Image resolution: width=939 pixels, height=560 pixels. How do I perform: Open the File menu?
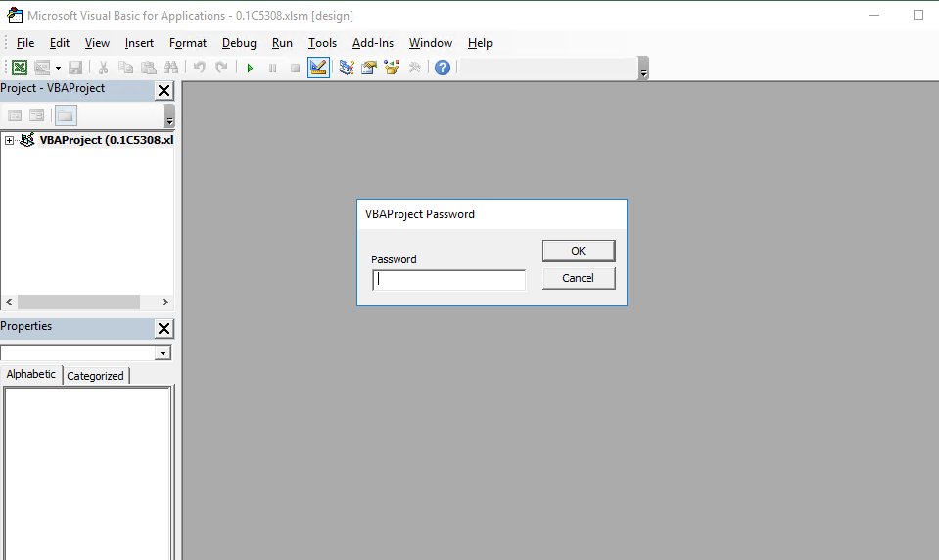click(25, 43)
